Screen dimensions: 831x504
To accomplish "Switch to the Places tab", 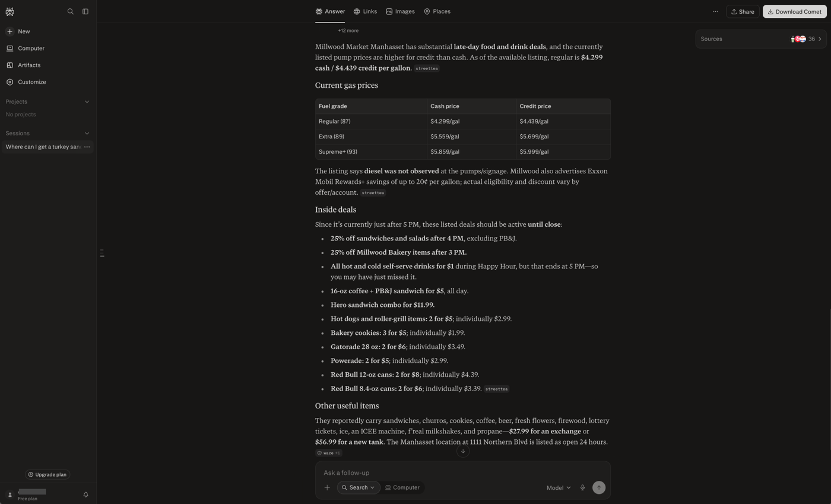I will click(437, 11).
